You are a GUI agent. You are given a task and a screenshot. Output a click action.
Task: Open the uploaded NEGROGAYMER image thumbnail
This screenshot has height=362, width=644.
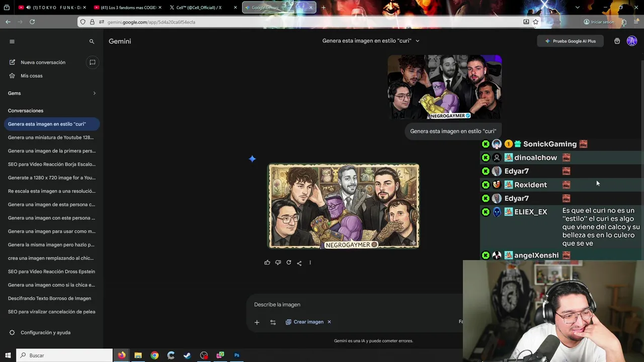coord(444,87)
